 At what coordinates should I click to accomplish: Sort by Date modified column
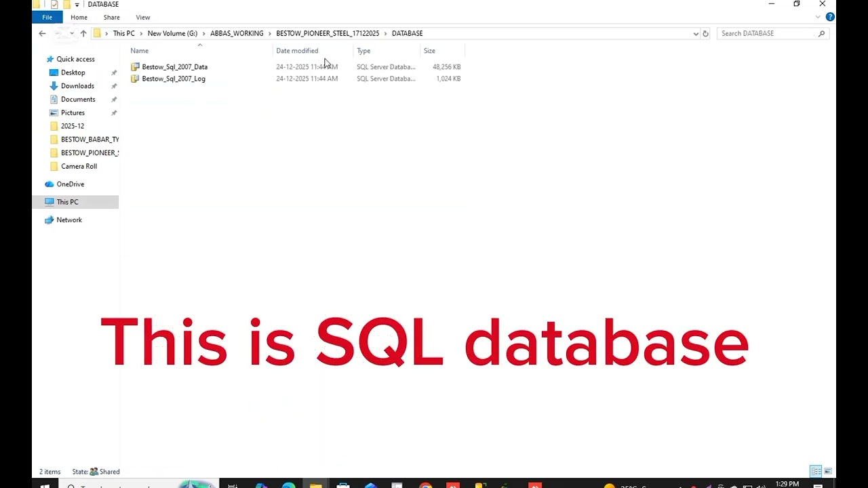click(x=297, y=51)
